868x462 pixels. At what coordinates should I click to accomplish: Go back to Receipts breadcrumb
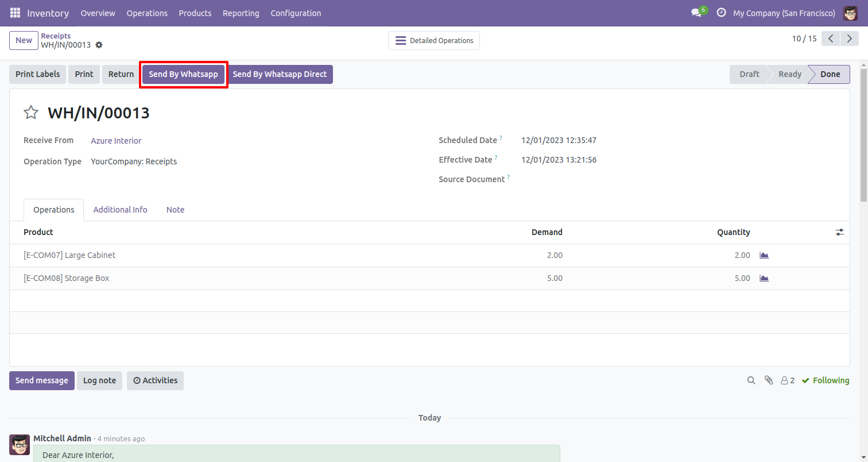tap(56, 36)
